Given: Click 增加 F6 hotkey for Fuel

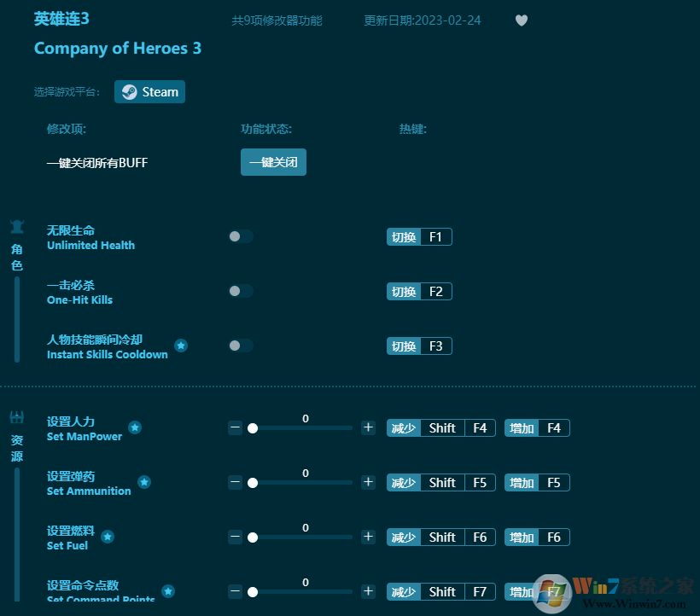Looking at the screenshot, I should pyautogui.click(x=537, y=537).
